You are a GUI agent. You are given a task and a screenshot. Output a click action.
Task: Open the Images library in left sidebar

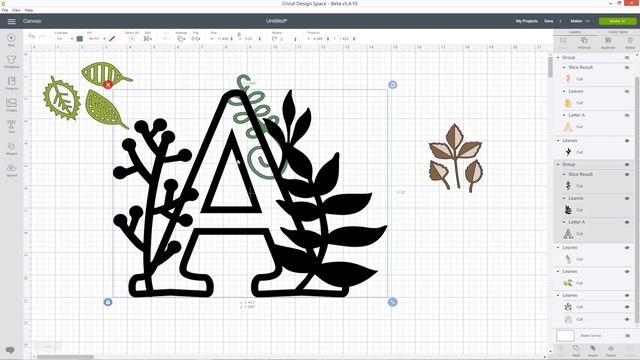pyautogui.click(x=11, y=105)
